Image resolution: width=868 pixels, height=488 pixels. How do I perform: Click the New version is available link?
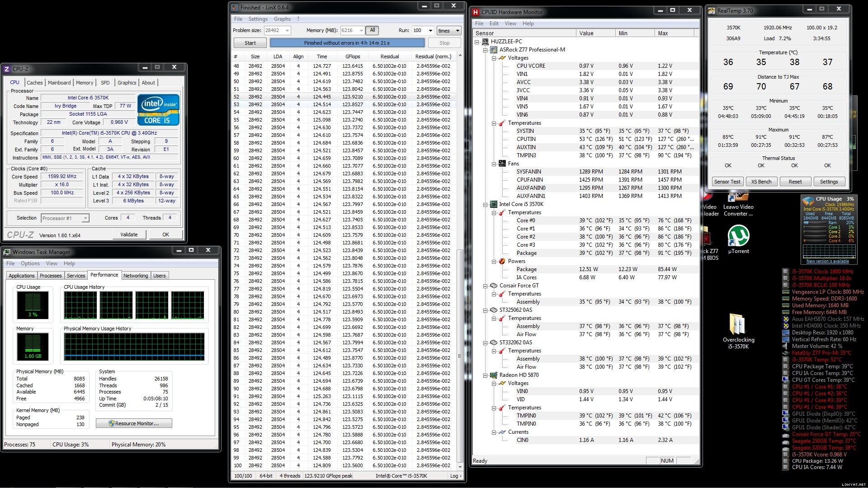point(827,261)
